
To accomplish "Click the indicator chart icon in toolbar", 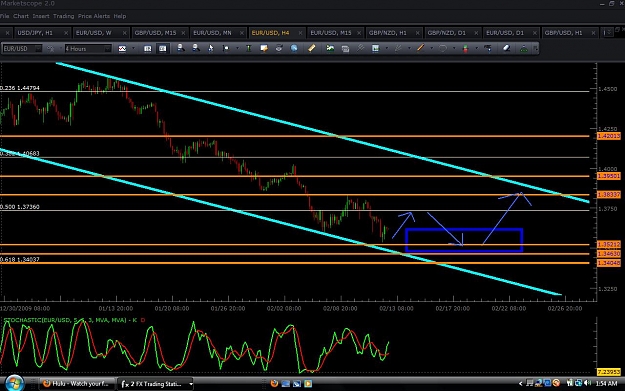I will (x=375, y=48).
